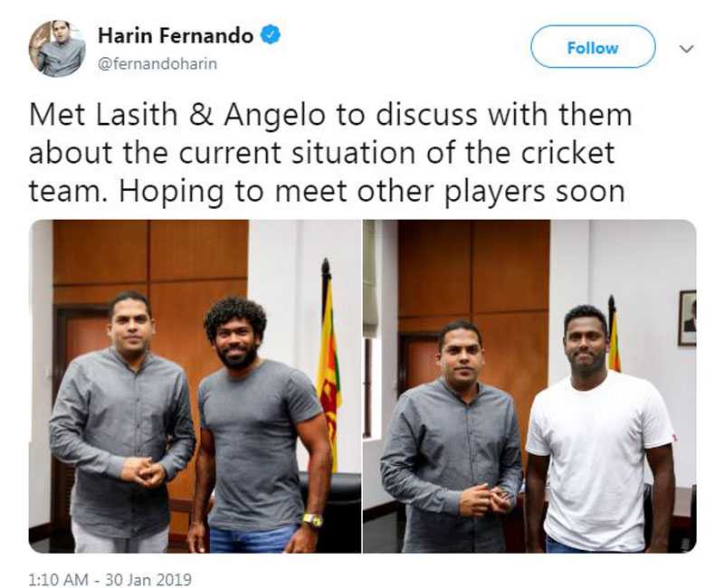Image resolution: width=724 pixels, height=588 pixels.
Task: Click the gold wristwatch in the left photo
Action: (x=312, y=520)
